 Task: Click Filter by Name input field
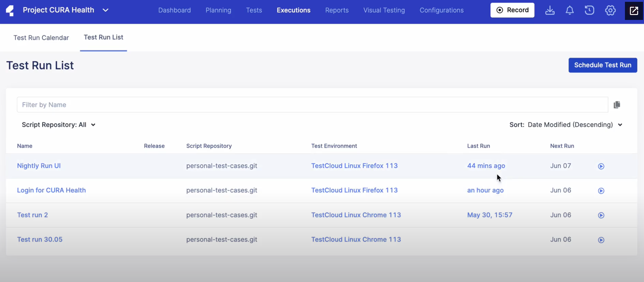tap(312, 104)
